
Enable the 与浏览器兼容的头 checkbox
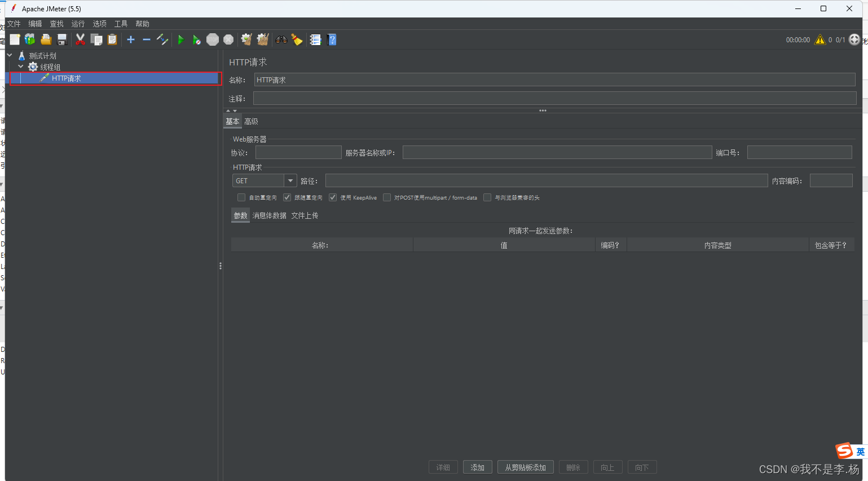(487, 197)
